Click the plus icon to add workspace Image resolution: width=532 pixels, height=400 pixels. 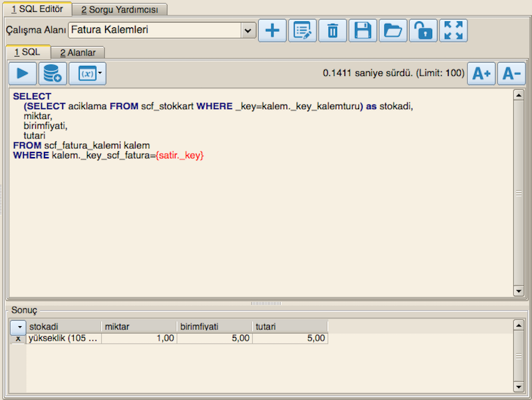click(272, 31)
